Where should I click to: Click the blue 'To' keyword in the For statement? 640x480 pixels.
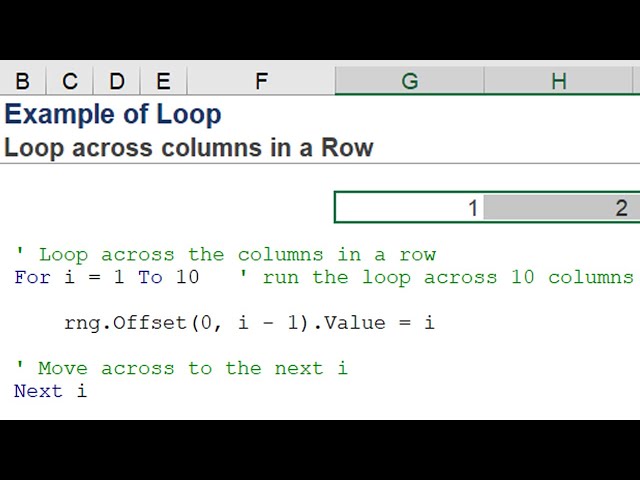click(x=150, y=277)
